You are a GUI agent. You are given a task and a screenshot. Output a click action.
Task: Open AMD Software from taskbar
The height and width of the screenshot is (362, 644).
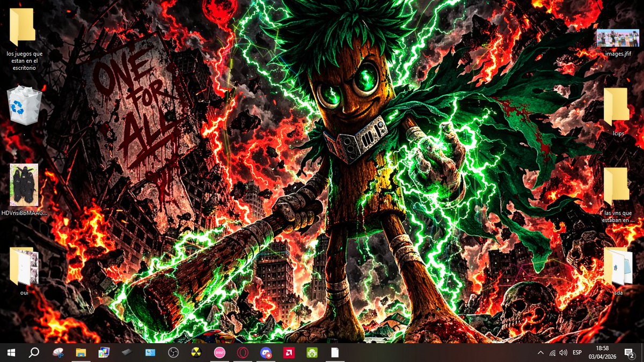click(289, 352)
